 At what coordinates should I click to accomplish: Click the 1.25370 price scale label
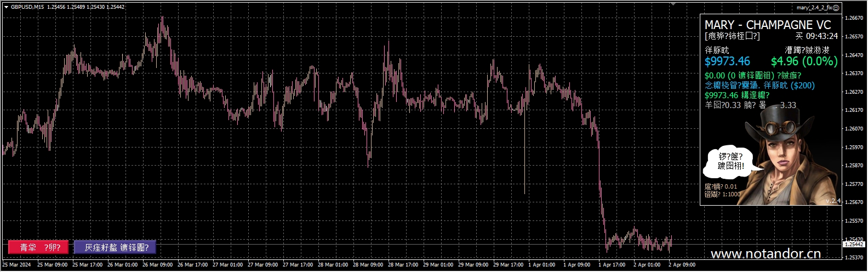(855, 257)
